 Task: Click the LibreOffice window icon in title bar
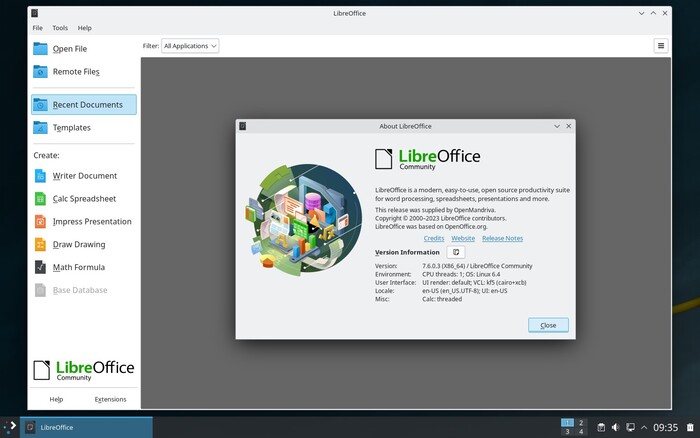35,13
